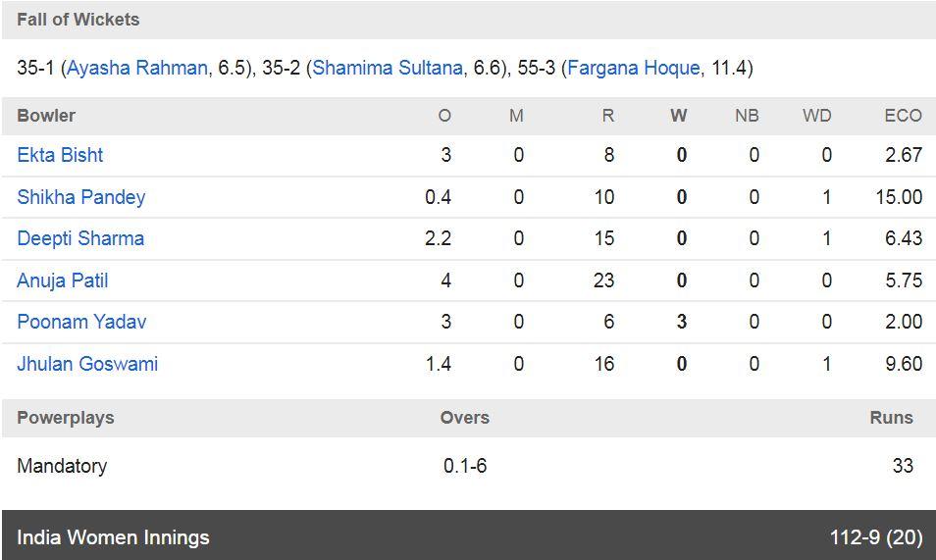
Task: Click the W wickets column header
Action: (x=679, y=115)
